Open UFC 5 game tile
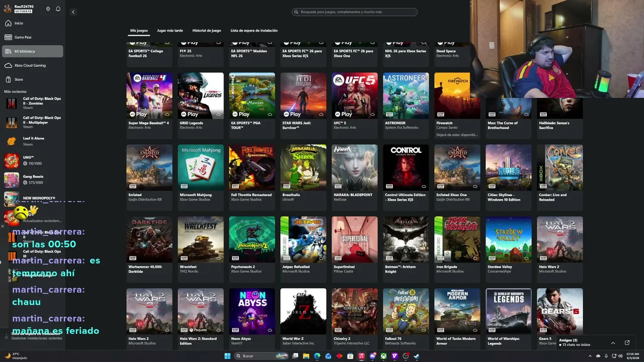The height and width of the screenshot is (362, 644). [355, 106]
